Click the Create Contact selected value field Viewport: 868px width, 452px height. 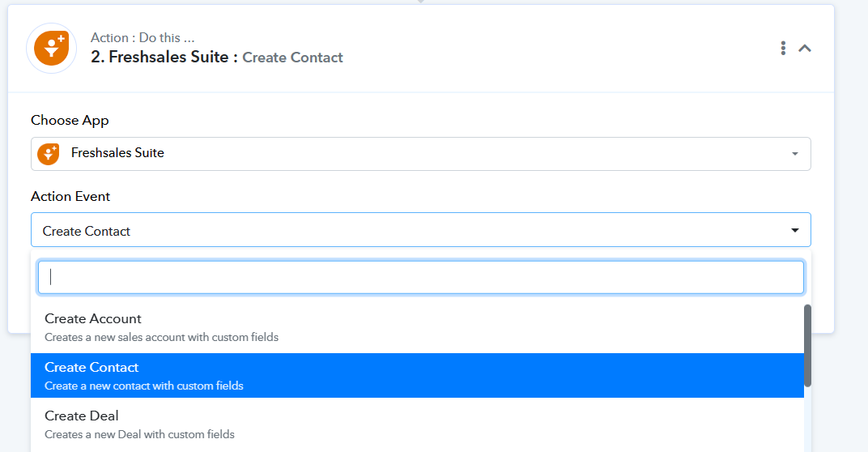[x=421, y=230]
